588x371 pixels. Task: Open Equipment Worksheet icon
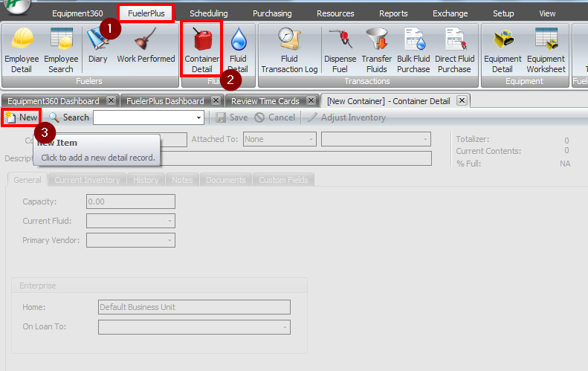click(546, 39)
